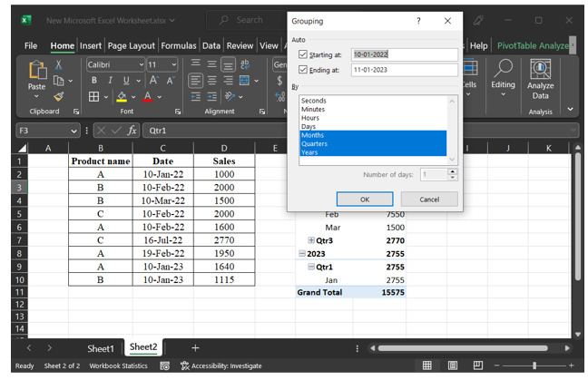This screenshot has width=588, height=380.
Task: Click the Borders icon
Action: (93, 97)
